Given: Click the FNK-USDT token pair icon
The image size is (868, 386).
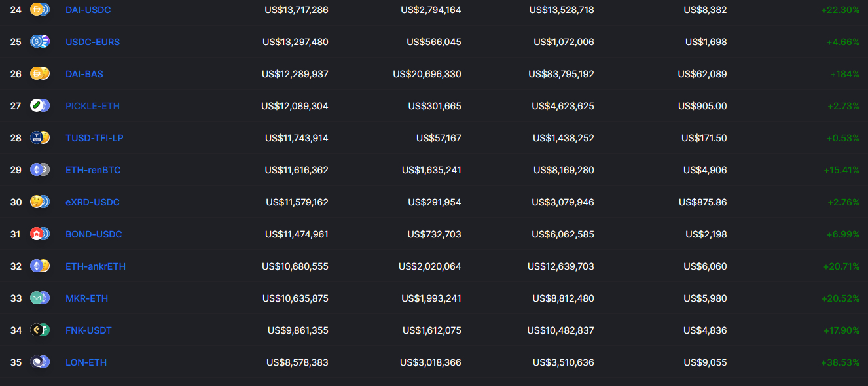Looking at the screenshot, I should click(x=40, y=330).
